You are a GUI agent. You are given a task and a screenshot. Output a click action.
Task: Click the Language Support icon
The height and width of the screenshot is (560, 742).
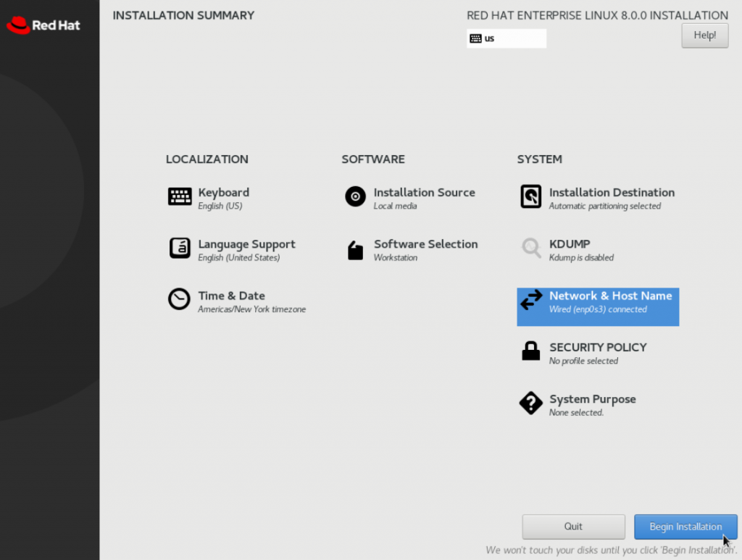click(x=180, y=248)
